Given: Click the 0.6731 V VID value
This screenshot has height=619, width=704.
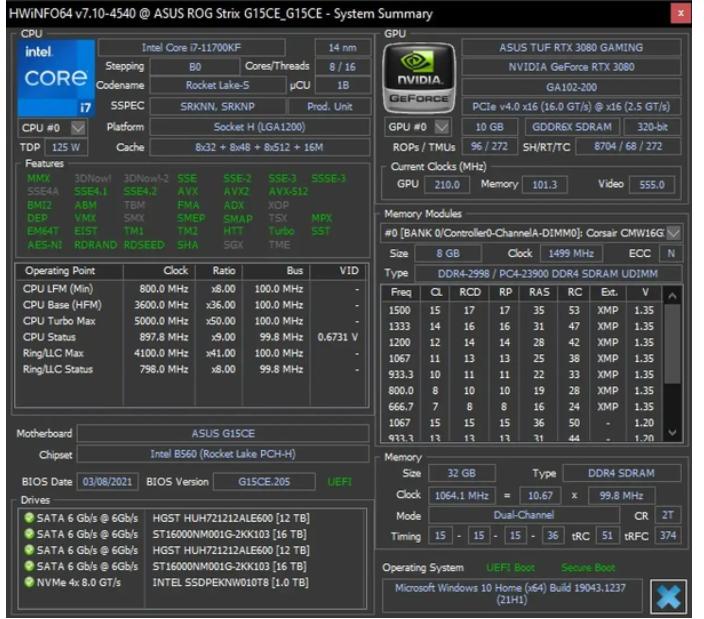Looking at the screenshot, I should pos(337,337).
